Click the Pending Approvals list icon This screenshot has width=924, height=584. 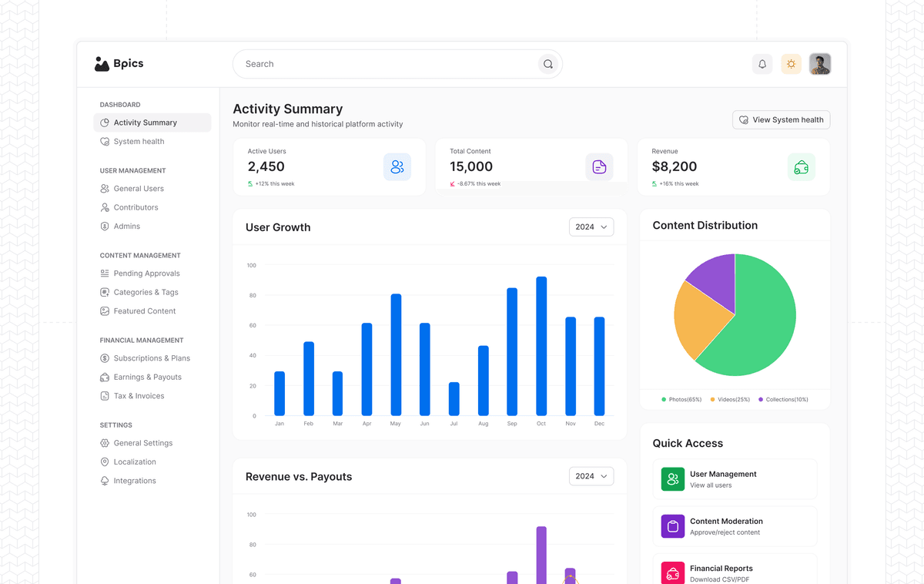105,274
